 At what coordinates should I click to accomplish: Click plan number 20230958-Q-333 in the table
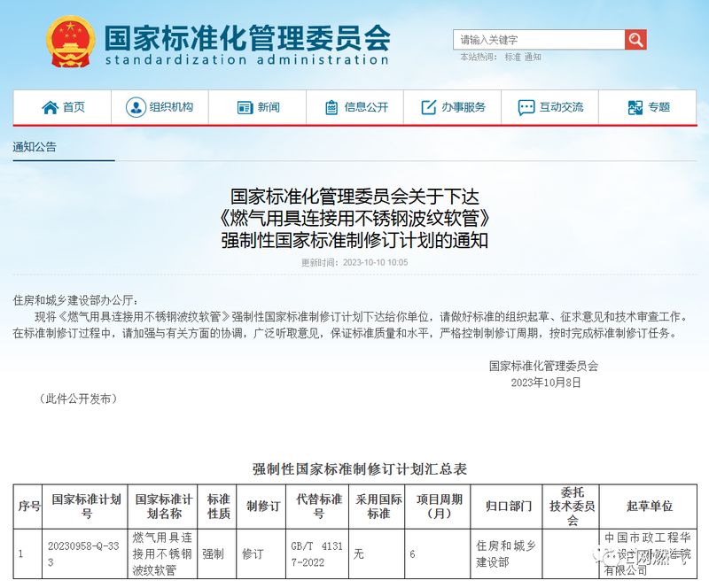tap(86, 555)
